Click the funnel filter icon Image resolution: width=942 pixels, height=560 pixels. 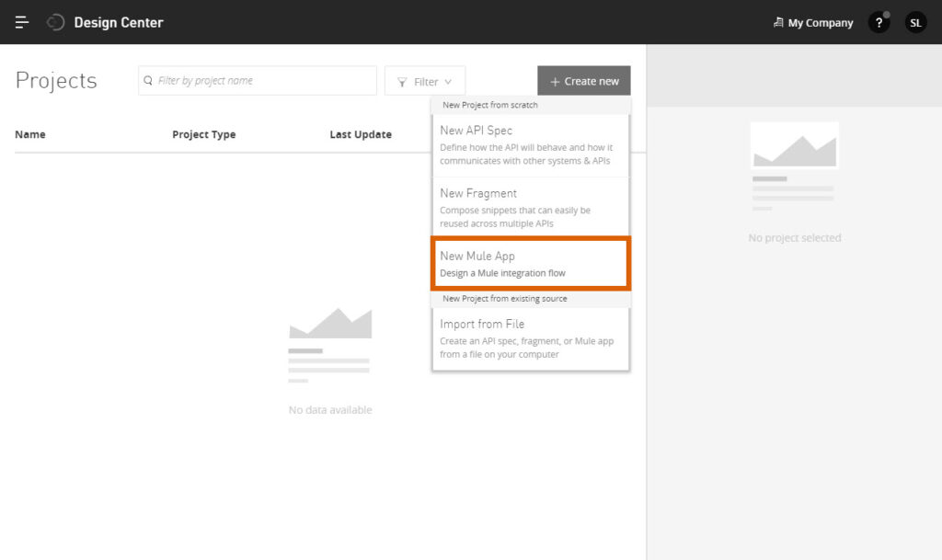point(403,82)
